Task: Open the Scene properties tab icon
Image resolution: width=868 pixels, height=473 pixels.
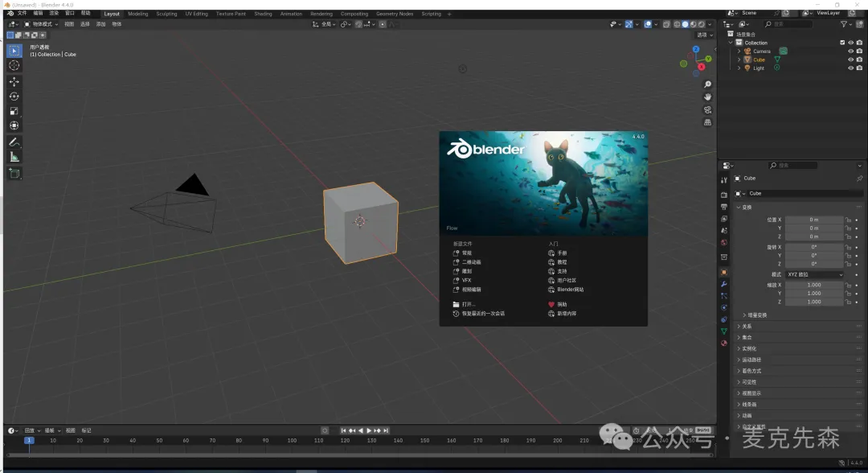Action: [724, 230]
